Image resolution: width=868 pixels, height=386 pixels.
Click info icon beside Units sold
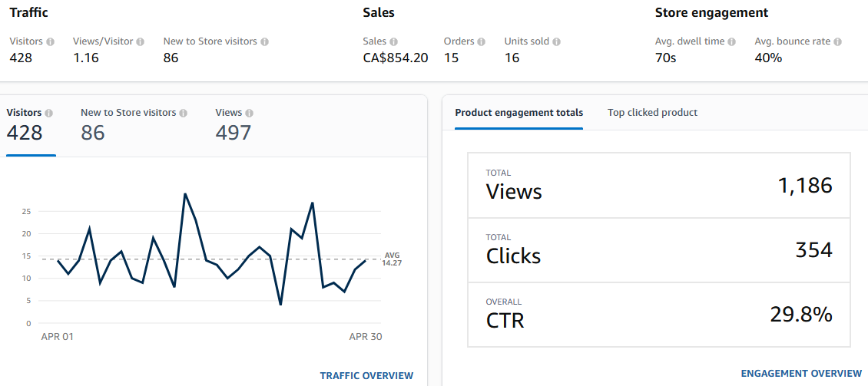pyautogui.click(x=556, y=41)
